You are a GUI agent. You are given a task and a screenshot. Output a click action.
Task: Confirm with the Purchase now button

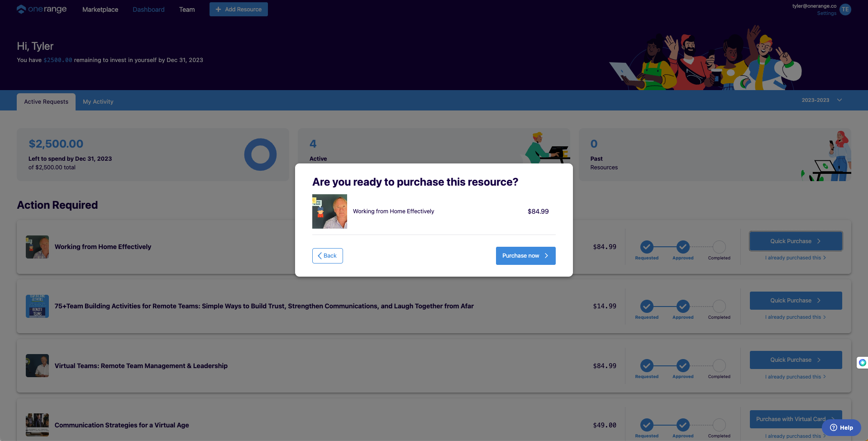click(525, 256)
